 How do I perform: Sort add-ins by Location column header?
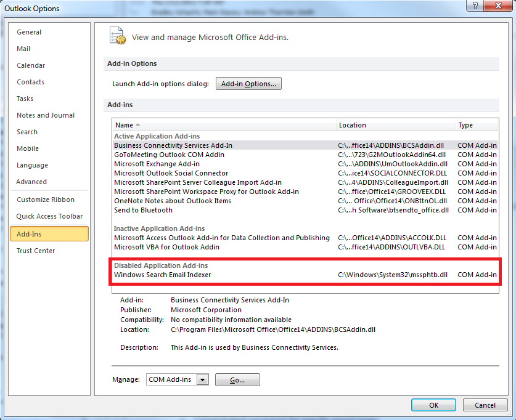tap(396, 125)
